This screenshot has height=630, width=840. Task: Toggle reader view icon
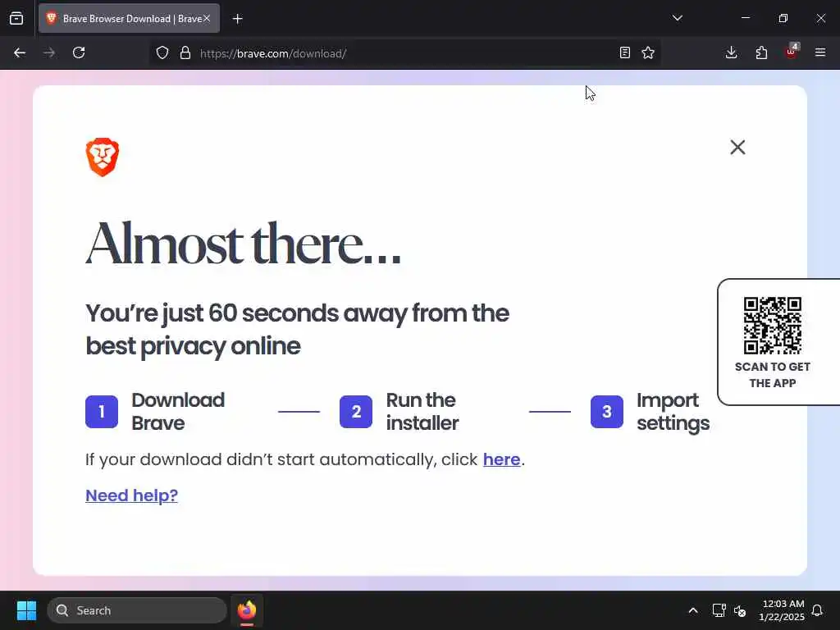tap(624, 53)
